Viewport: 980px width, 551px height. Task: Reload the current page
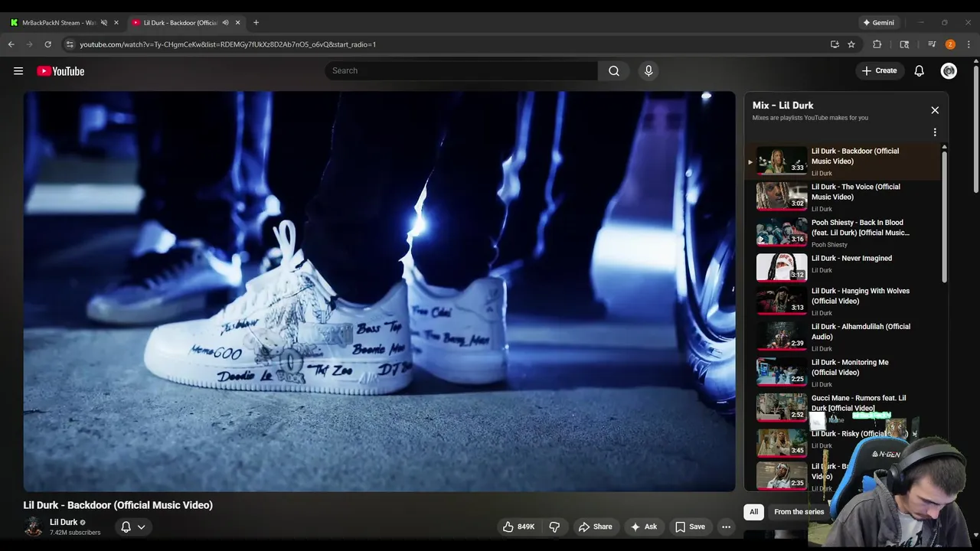pyautogui.click(x=48, y=44)
